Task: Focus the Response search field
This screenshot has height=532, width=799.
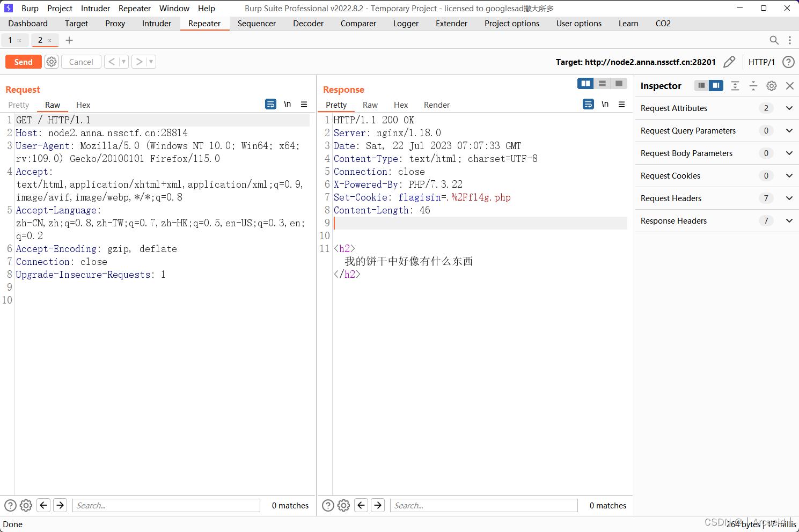Action: [x=484, y=505]
